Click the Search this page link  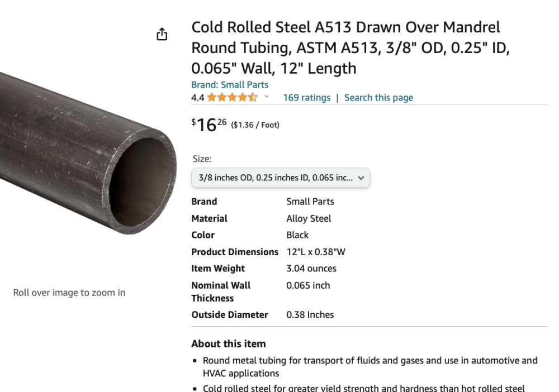click(x=378, y=98)
